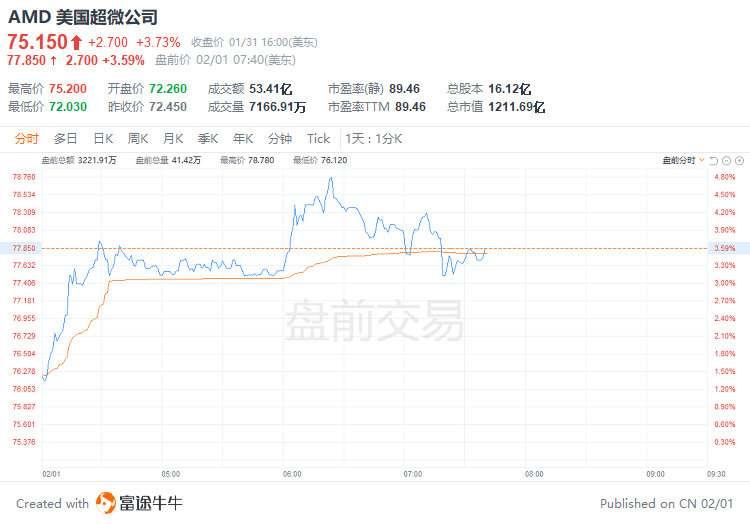The height and width of the screenshot is (524, 750).
Task: Click the 06:00 time axis label
Action: click(x=292, y=474)
